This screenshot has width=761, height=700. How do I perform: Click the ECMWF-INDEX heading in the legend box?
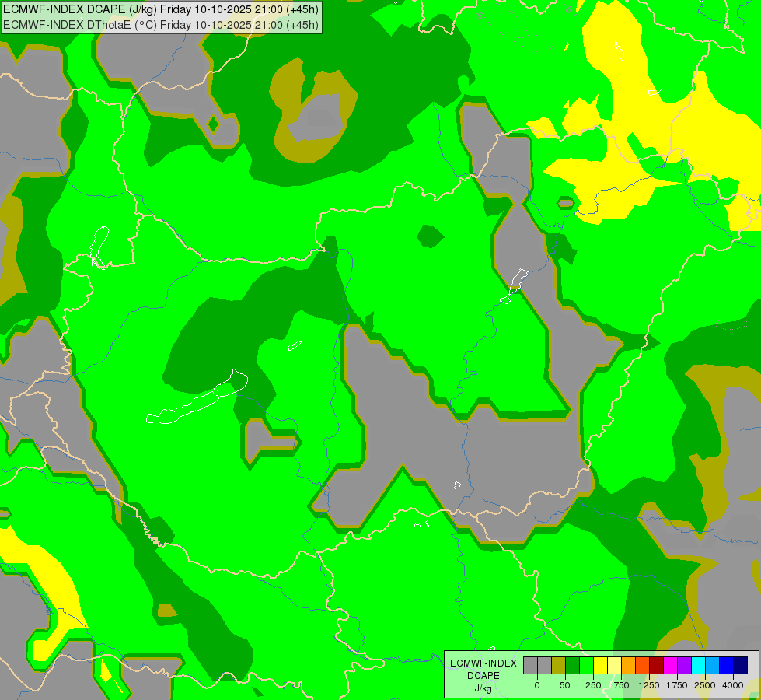pos(483,663)
